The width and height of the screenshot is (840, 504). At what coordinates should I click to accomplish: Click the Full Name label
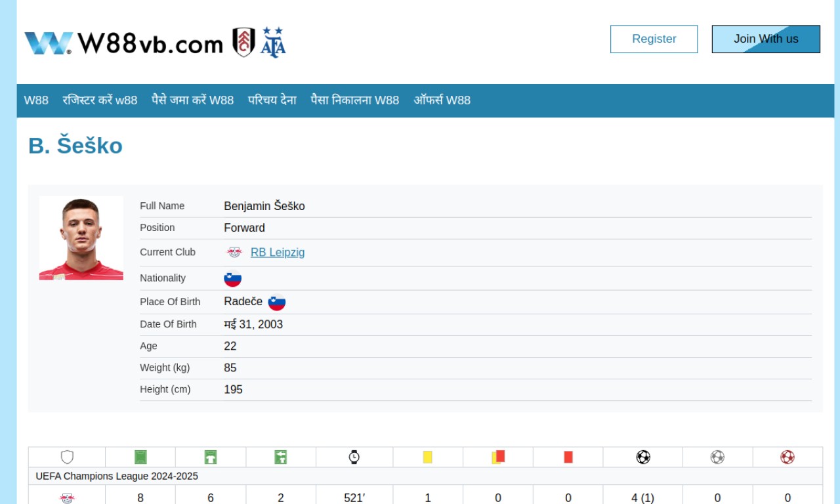(x=162, y=206)
